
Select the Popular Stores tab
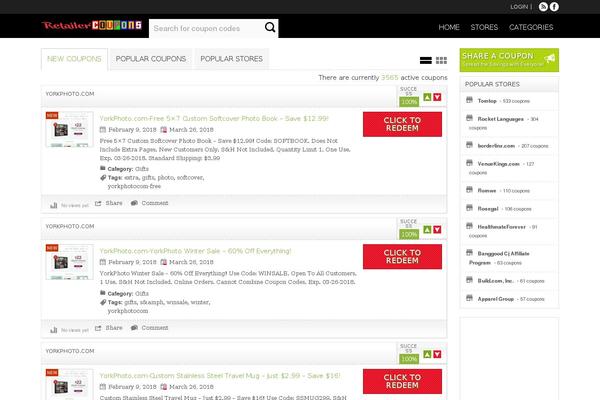(x=232, y=59)
